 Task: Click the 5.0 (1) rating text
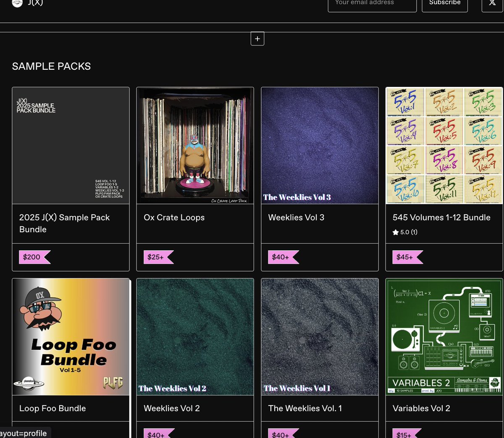pyautogui.click(x=409, y=232)
